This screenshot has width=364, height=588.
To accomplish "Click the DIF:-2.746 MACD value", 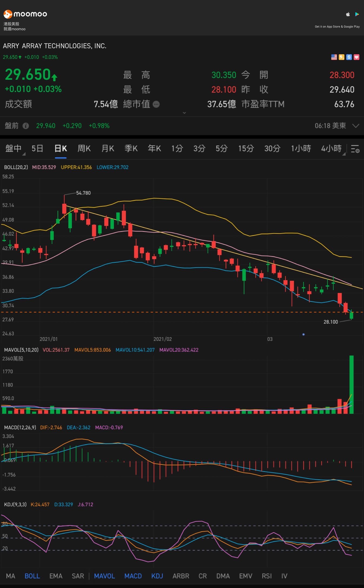I will 51,427.
